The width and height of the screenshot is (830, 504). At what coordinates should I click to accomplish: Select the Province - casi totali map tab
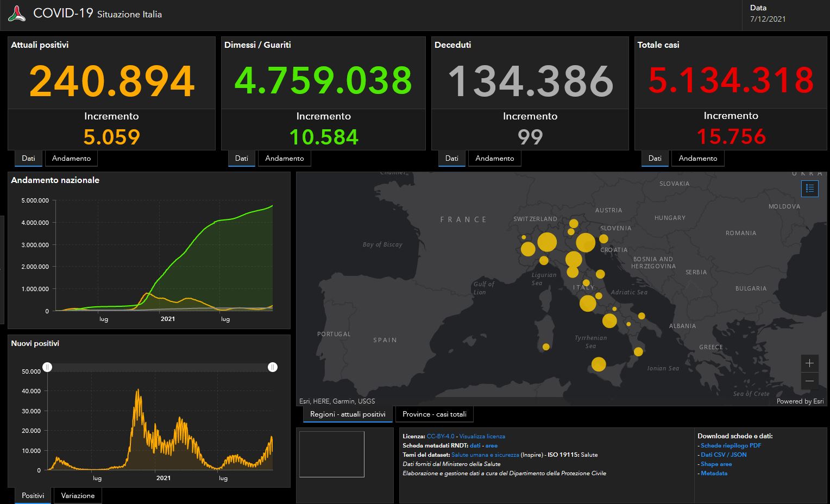click(434, 414)
